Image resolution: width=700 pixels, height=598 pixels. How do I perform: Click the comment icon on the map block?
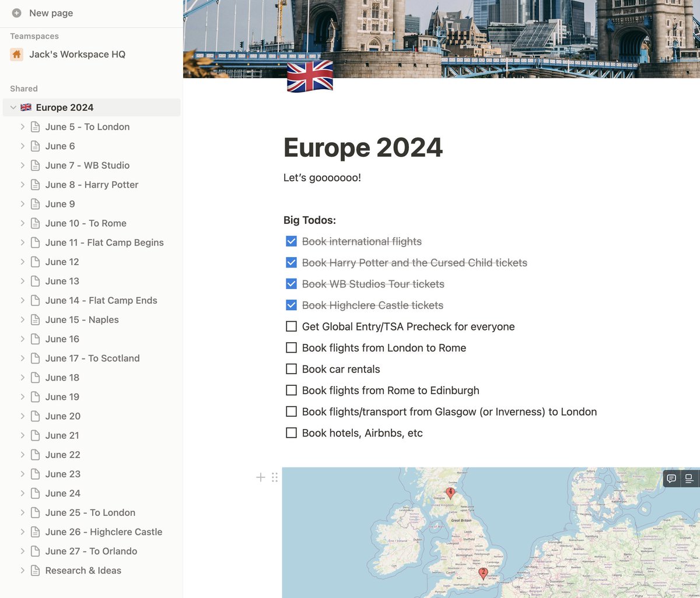click(671, 479)
